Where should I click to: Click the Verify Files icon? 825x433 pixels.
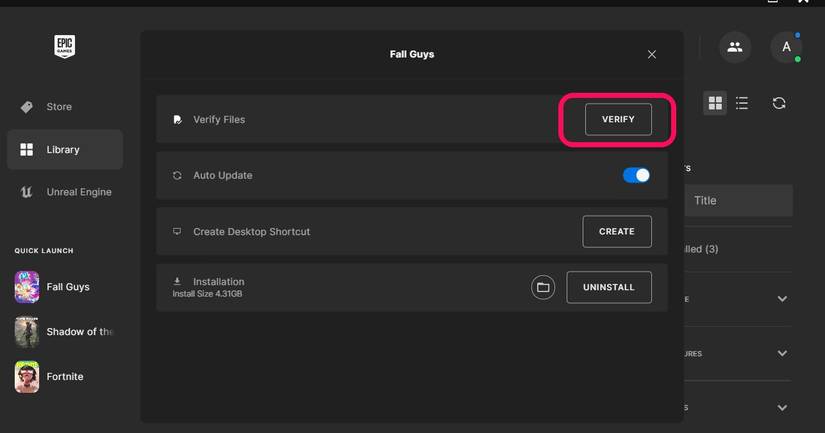coord(177,120)
